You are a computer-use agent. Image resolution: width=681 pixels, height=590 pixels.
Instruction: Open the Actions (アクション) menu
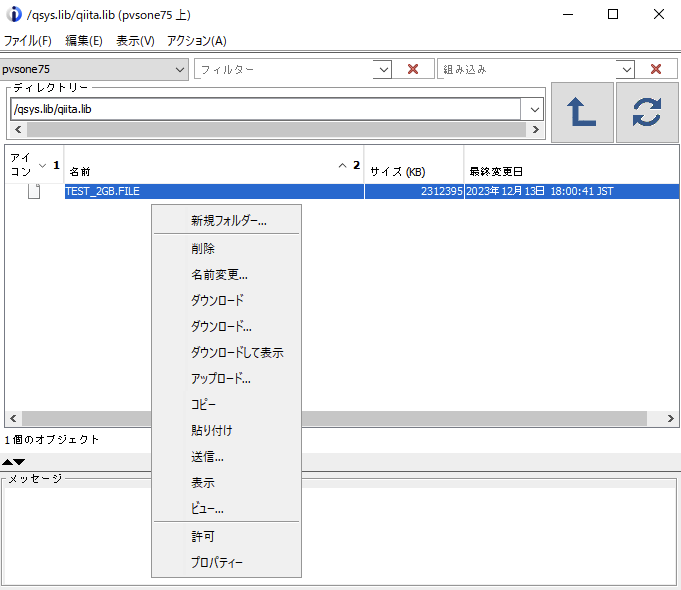[x=197, y=41]
